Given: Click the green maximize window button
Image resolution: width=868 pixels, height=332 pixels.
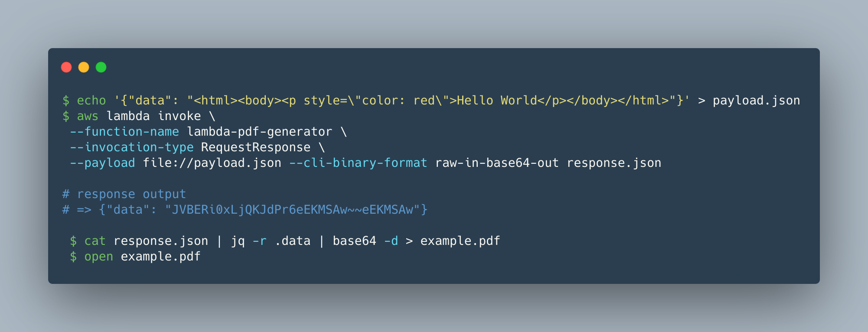Looking at the screenshot, I should 101,67.
